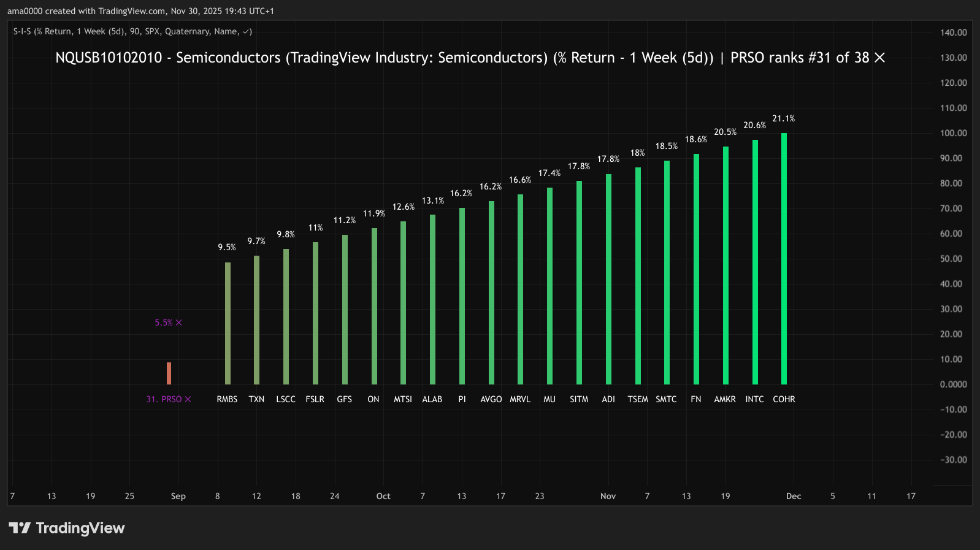The height and width of the screenshot is (550, 980).
Task: Select the Oct label on time axis
Action: 383,496
